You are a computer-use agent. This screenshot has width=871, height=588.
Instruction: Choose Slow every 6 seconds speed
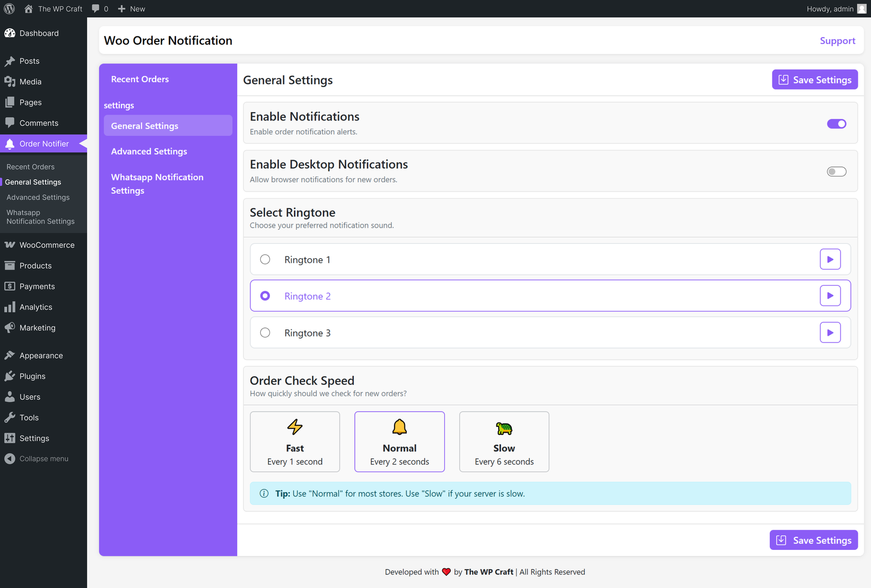click(504, 442)
